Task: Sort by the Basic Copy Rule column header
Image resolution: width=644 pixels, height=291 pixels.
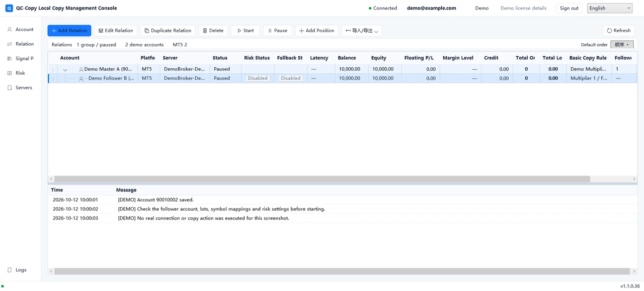Action: point(588,58)
